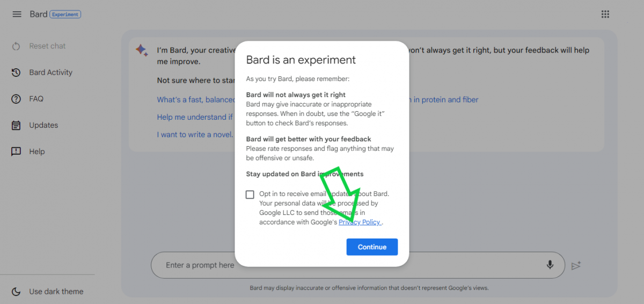Click the "Enter a prompt here" field
This screenshot has height=304, width=644.
(x=200, y=265)
